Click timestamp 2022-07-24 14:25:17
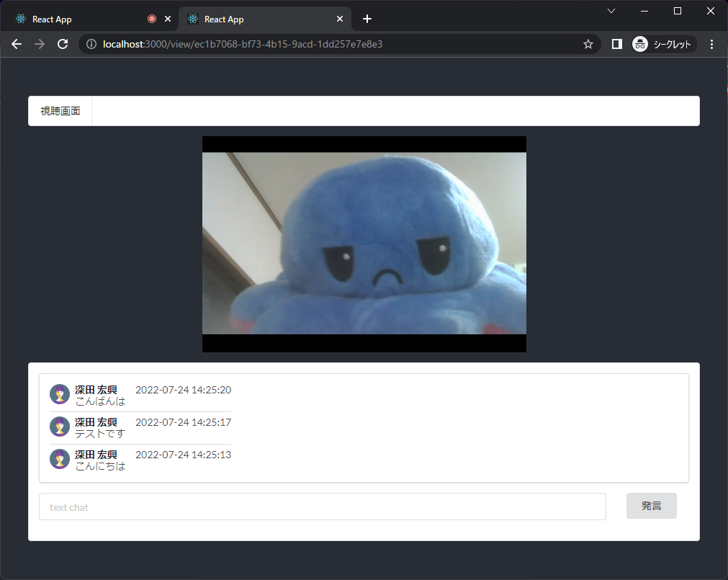The width and height of the screenshot is (728, 580). [x=184, y=423]
